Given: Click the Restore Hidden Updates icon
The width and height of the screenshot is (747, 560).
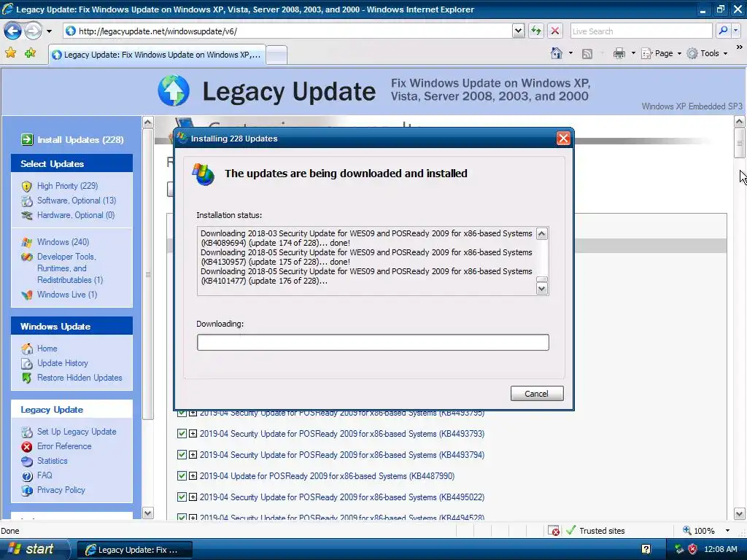Looking at the screenshot, I should [x=27, y=378].
